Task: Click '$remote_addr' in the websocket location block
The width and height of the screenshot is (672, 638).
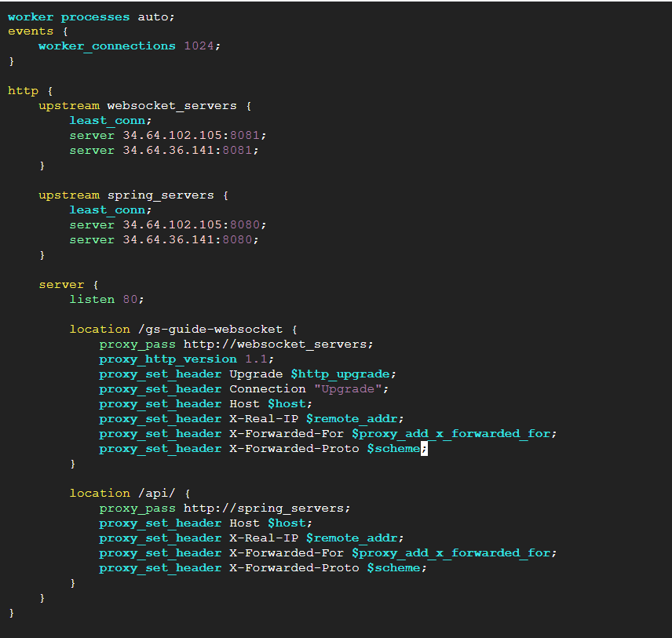Action: 352,419
